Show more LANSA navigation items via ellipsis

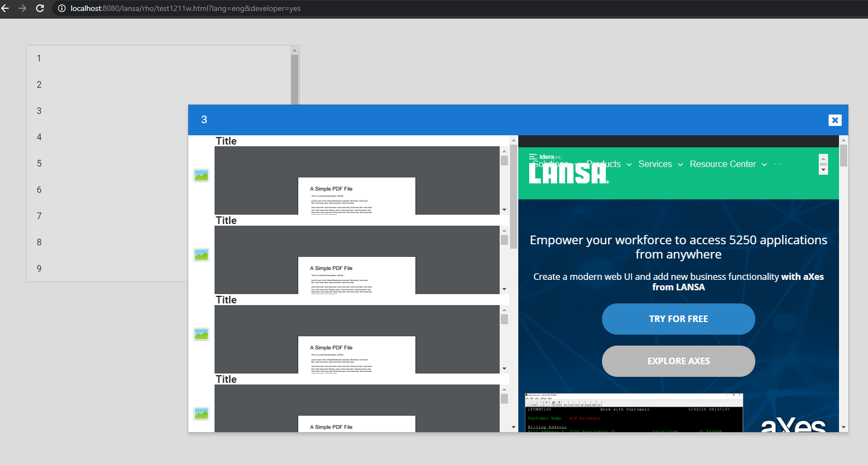[x=778, y=164]
